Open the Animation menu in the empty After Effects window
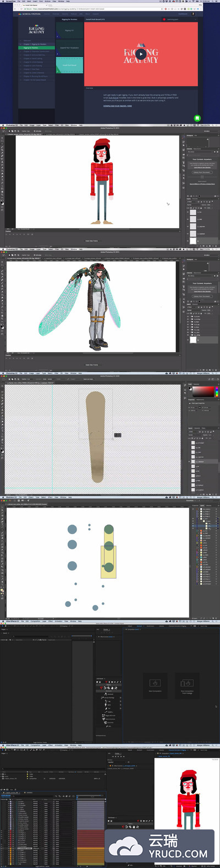This screenshot has height=868, width=220. tap(59, 621)
